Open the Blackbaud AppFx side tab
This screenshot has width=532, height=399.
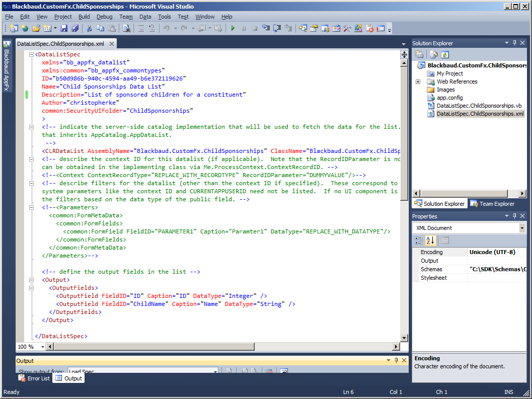(7, 66)
